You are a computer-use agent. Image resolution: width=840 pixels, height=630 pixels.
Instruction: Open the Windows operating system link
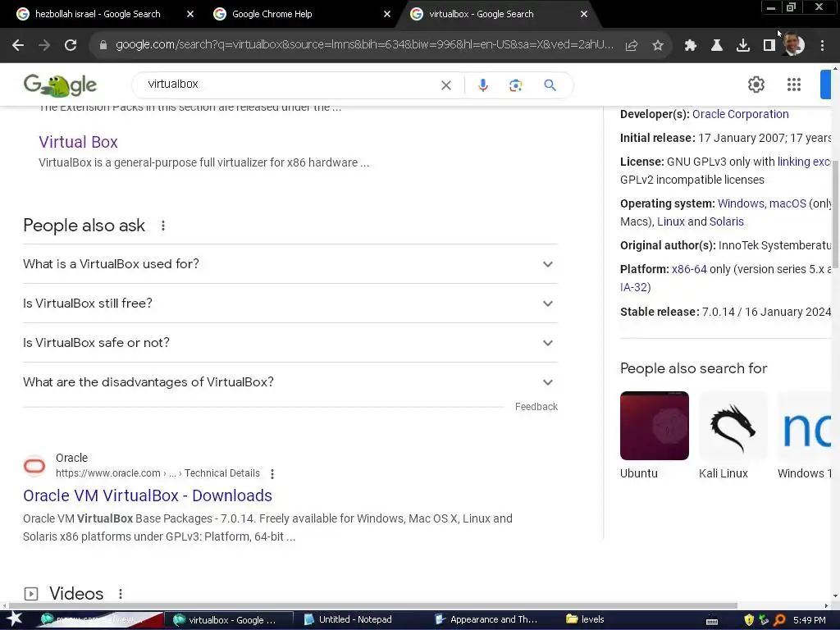(741, 203)
